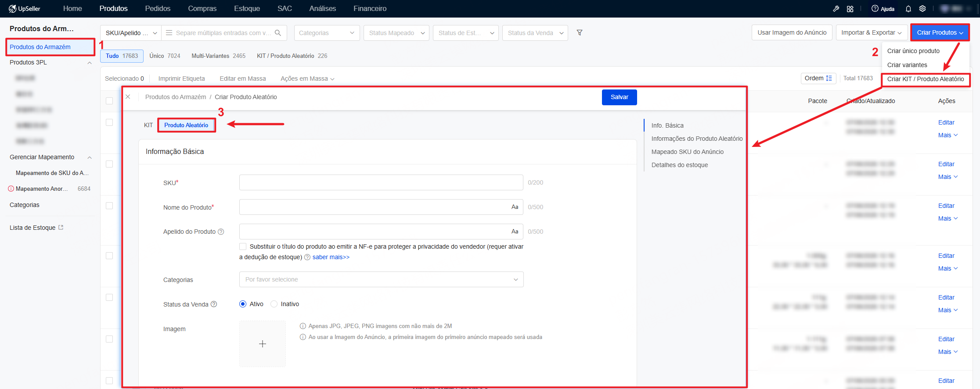Click the search magnifier icon
980x389 pixels.
point(278,33)
